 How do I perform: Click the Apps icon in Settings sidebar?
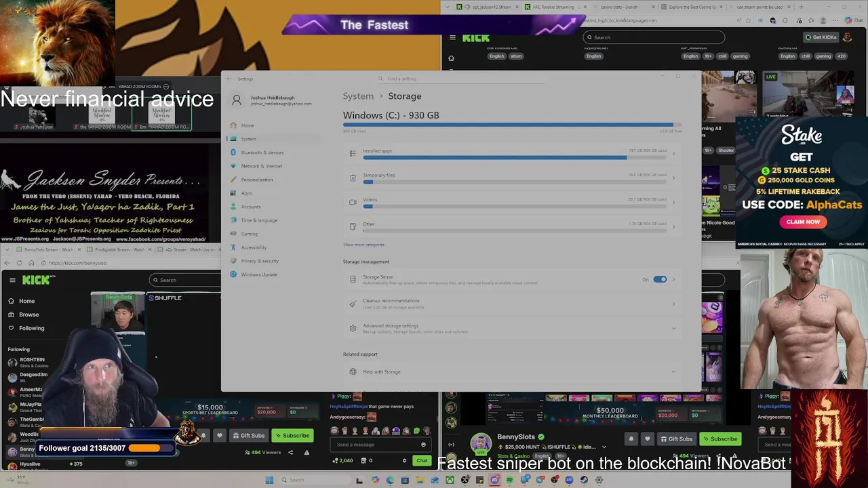point(233,193)
